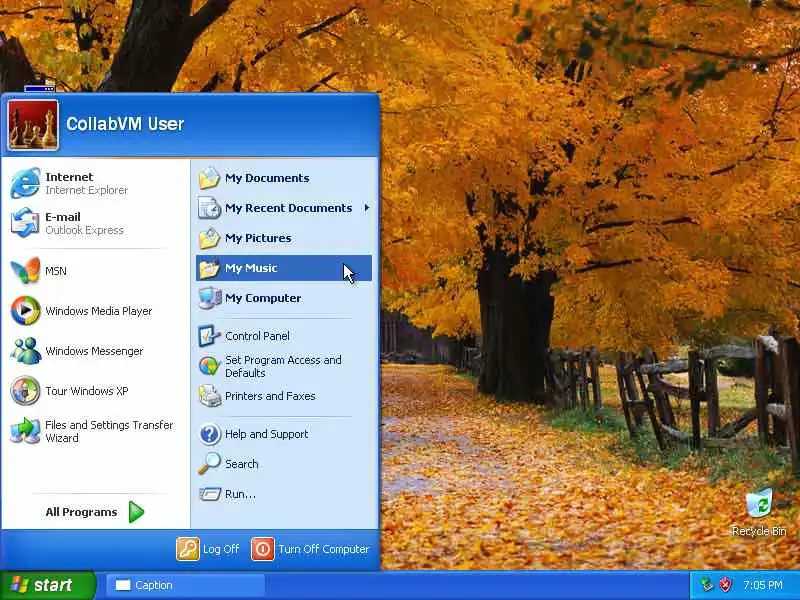
Task: Click the Files and Settings Transfer Wizard text
Action: click(x=109, y=431)
